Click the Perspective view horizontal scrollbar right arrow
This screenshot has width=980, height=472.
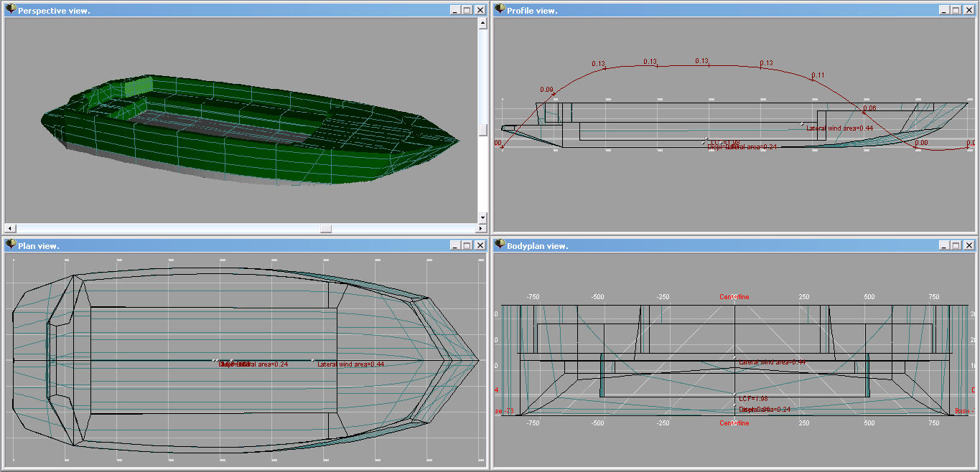click(x=472, y=228)
